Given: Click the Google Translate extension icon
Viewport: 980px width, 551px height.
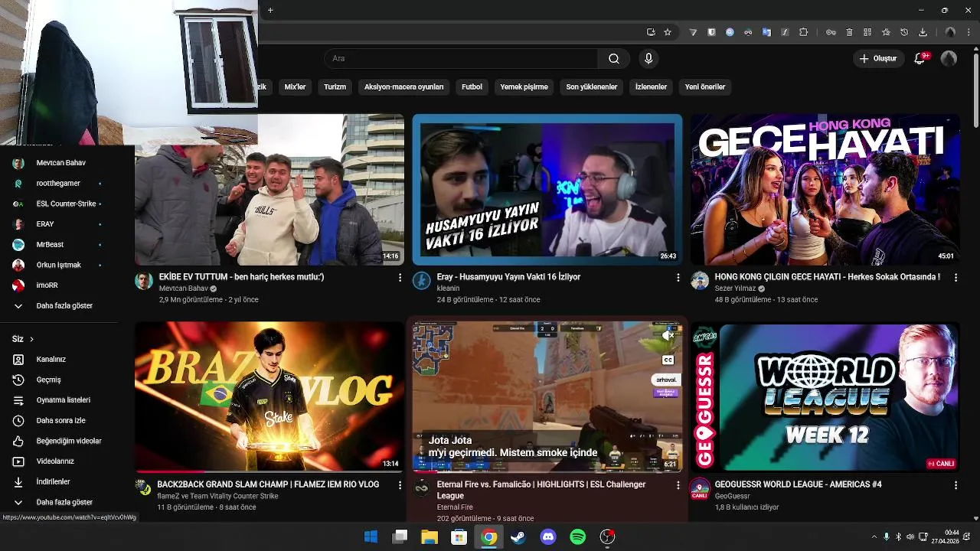Looking at the screenshot, I should (766, 32).
